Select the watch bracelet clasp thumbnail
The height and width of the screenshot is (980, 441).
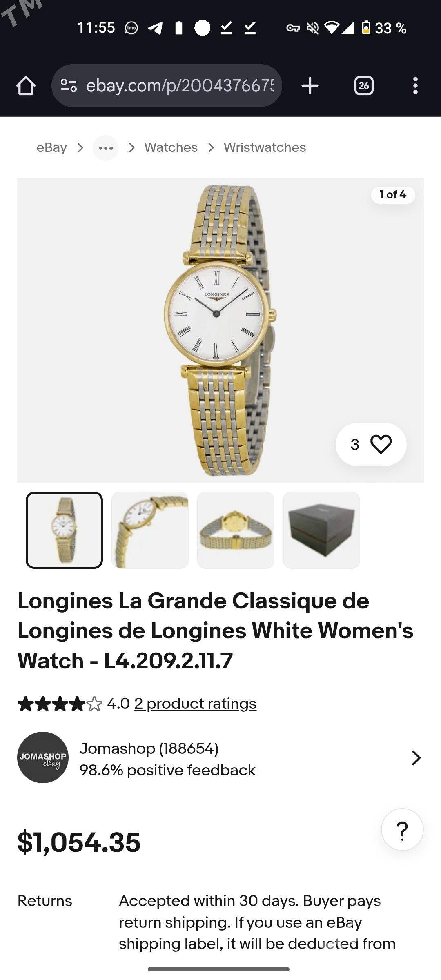(x=236, y=530)
